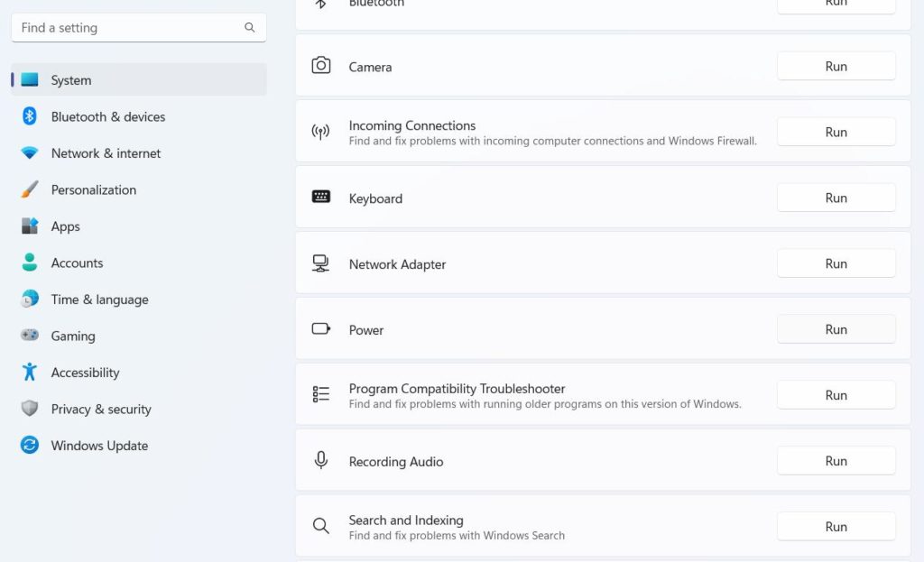This screenshot has width=924, height=562.
Task: Click the Incoming Connections title text
Action: [x=411, y=124]
